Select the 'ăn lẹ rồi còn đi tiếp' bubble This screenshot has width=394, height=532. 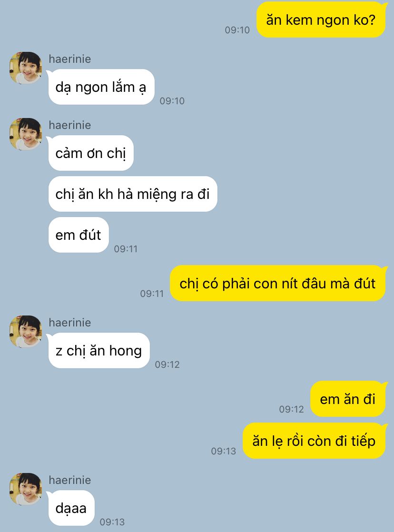[314, 441]
